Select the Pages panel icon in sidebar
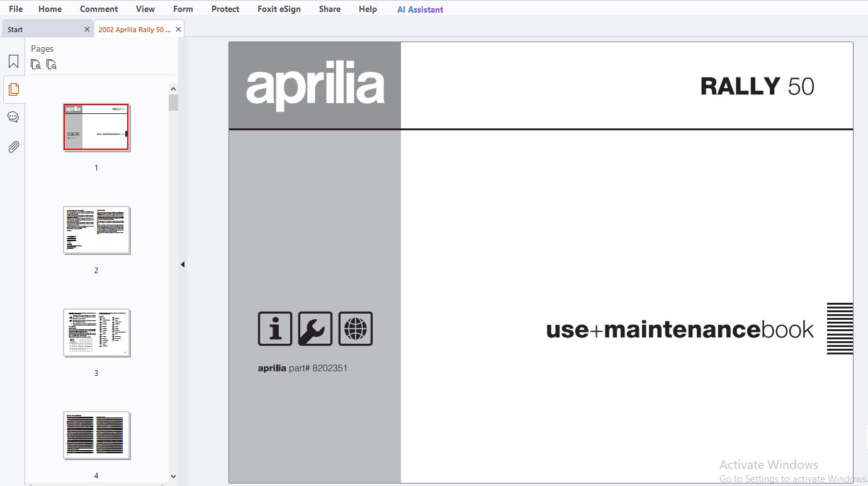The image size is (868, 486). coord(13,89)
